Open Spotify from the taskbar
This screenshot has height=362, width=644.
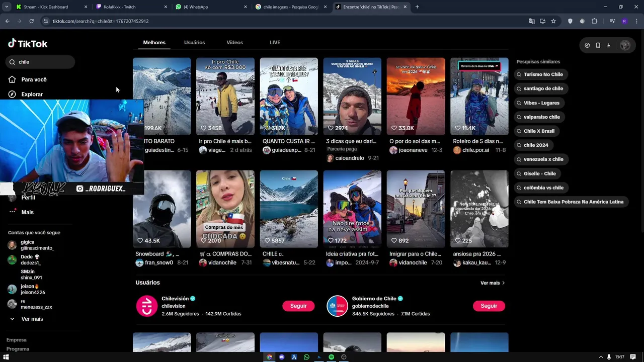point(331,357)
